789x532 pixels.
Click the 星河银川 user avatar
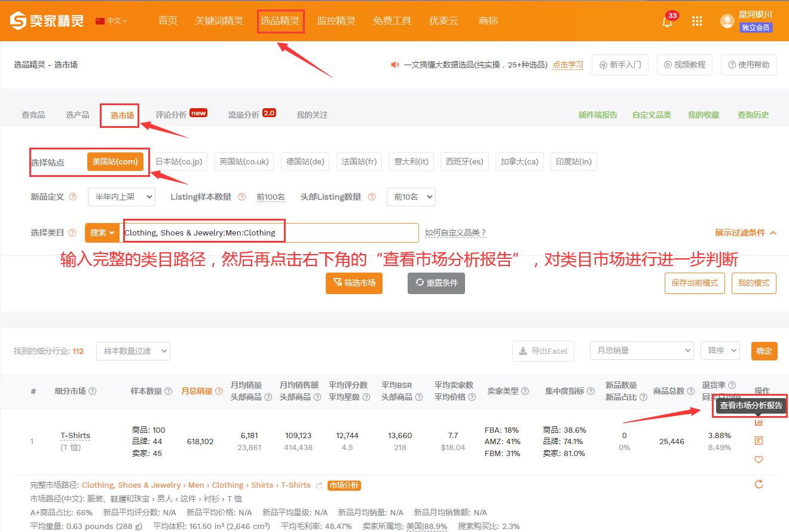727,20
